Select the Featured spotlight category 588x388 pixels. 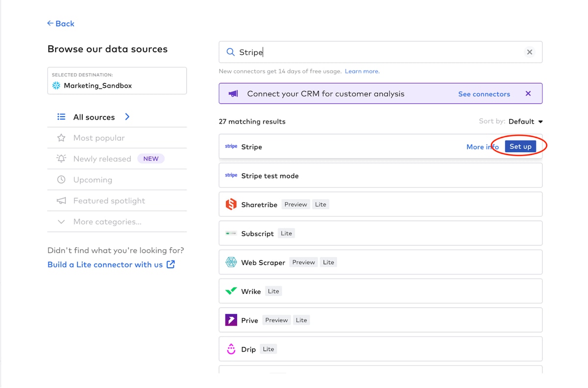(117, 201)
